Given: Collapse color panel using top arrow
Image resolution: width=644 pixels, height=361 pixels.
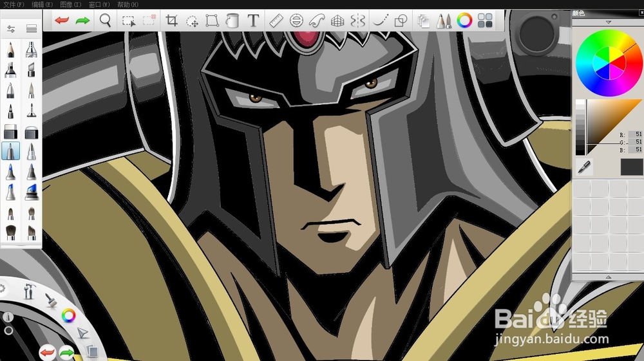Looking at the screenshot, I should [609, 22].
